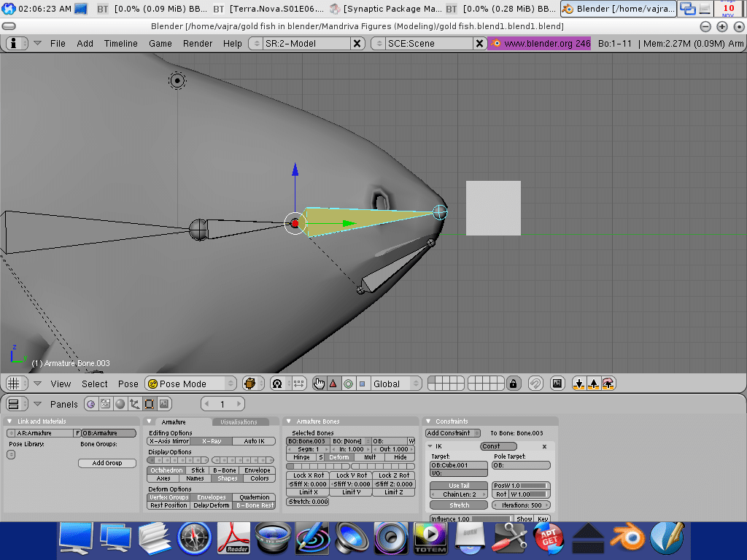Click the translate manipulator triangle icon
Viewport: 747px width, 560px height.
333,384
